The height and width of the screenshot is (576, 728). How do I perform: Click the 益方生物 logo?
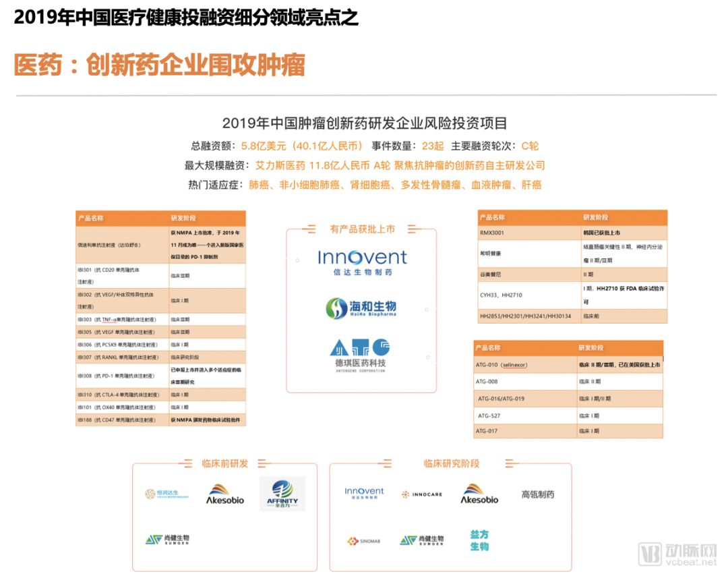(479, 540)
